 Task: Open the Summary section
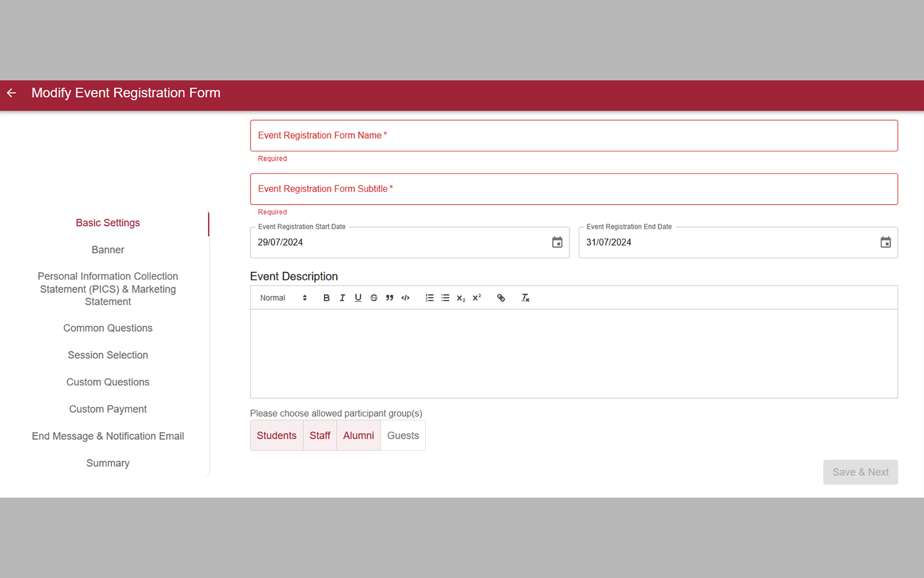point(108,463)
